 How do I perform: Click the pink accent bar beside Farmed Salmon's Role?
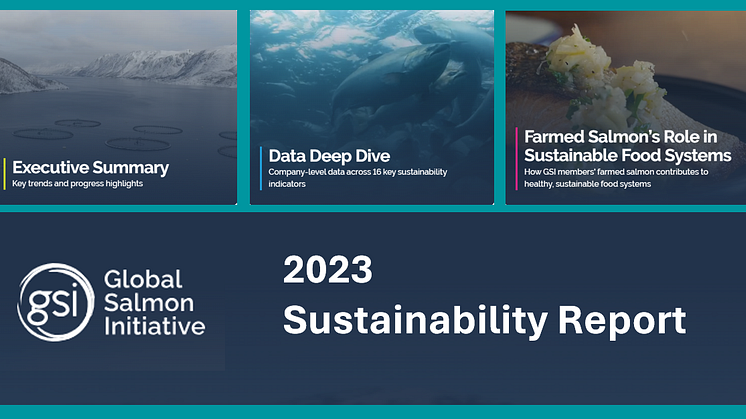pos(517,157)
